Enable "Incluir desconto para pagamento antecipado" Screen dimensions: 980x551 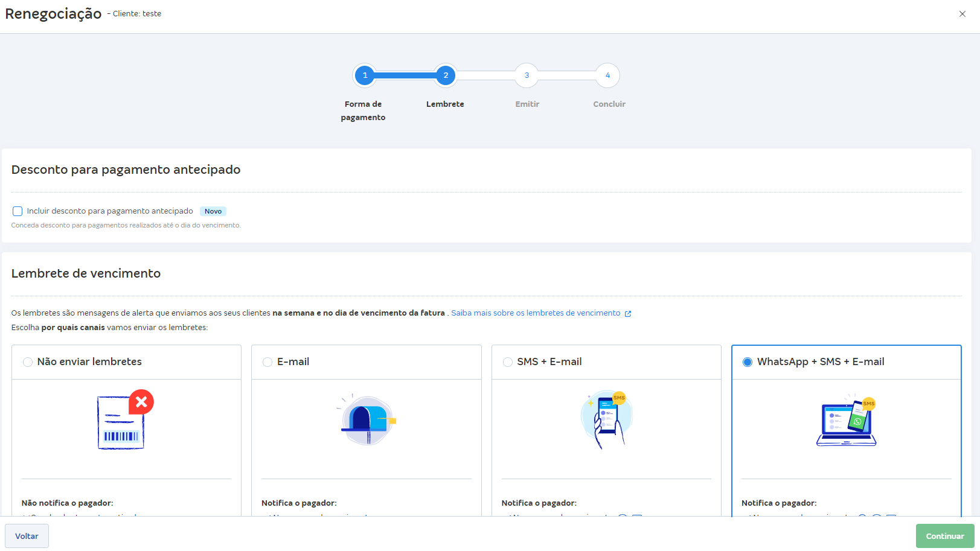17,211
